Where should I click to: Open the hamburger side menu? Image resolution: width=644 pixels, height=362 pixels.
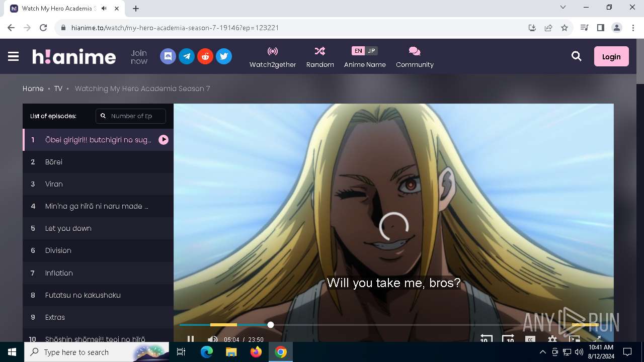click(14, 57)
